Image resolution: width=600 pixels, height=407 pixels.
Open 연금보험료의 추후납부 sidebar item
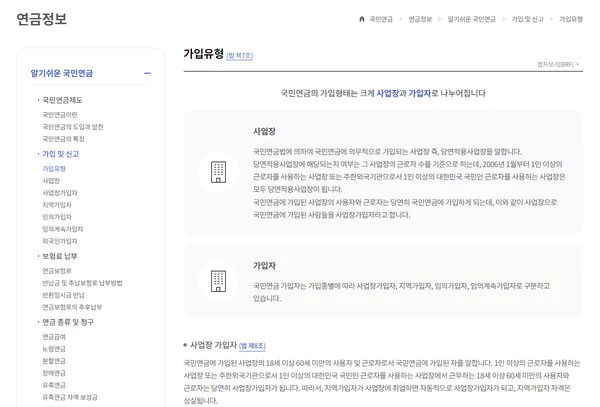tap(72, 307)
